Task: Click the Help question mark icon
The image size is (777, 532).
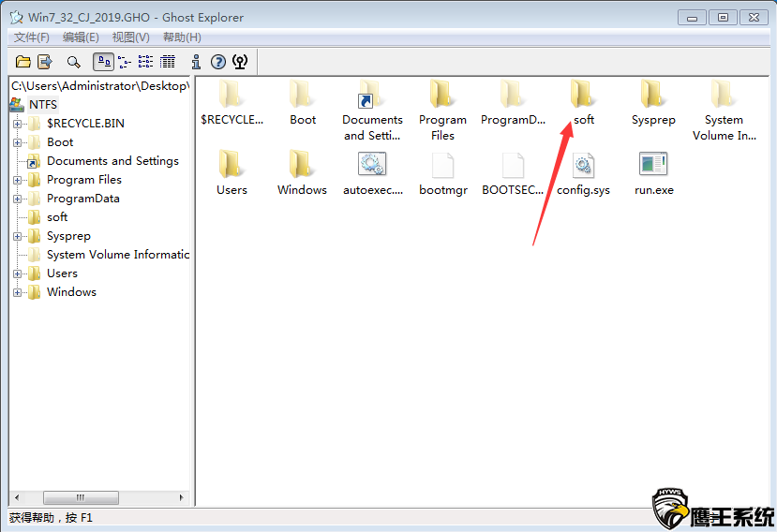Action: click(218, 62)
